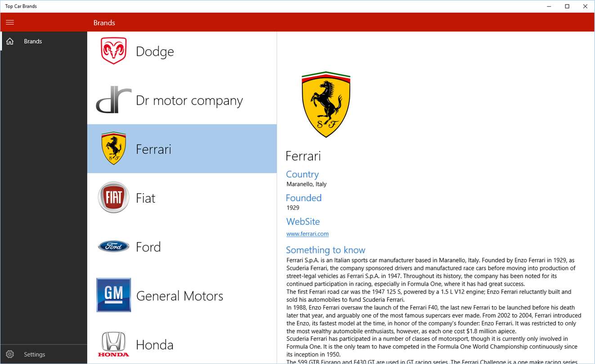595x364 pixels.
Task: Open the www.ferrari.com link
Action: (308, 234)
